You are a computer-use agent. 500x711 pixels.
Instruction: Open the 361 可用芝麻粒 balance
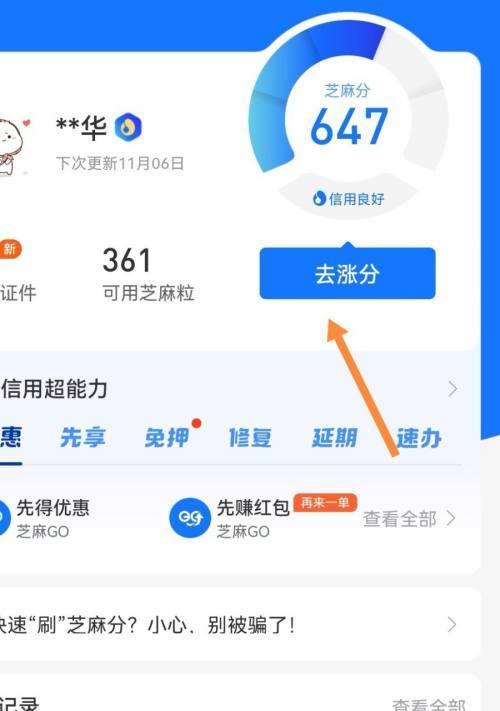[148, 274]
